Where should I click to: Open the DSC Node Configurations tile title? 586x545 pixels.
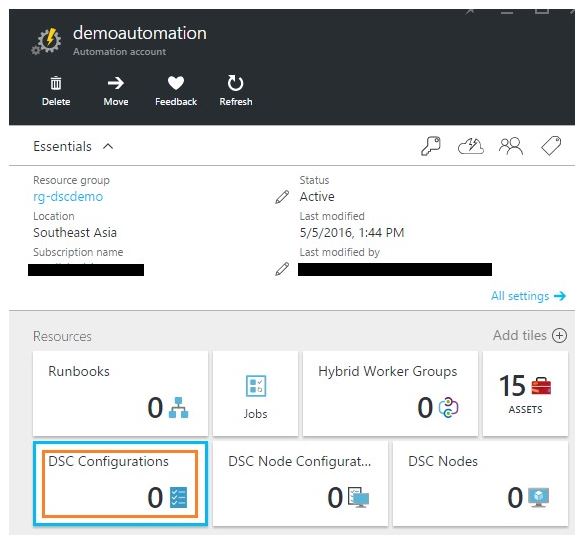pos(300,461)
